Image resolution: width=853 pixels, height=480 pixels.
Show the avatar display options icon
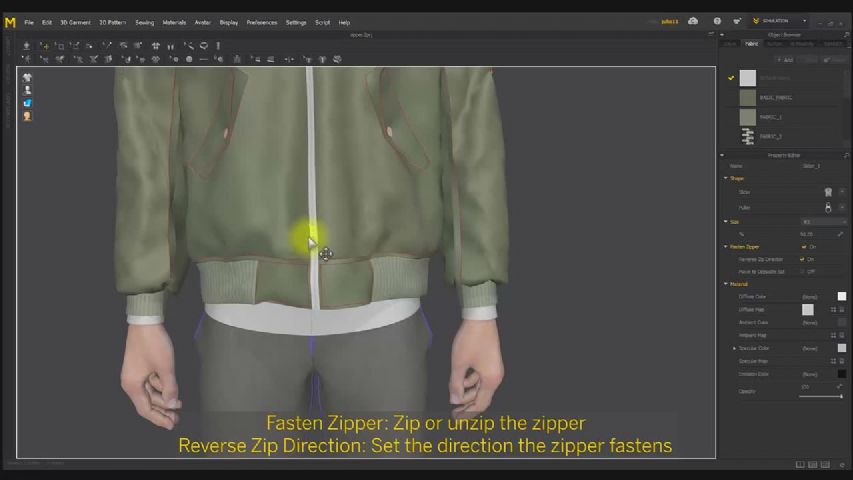click(27, 90)
